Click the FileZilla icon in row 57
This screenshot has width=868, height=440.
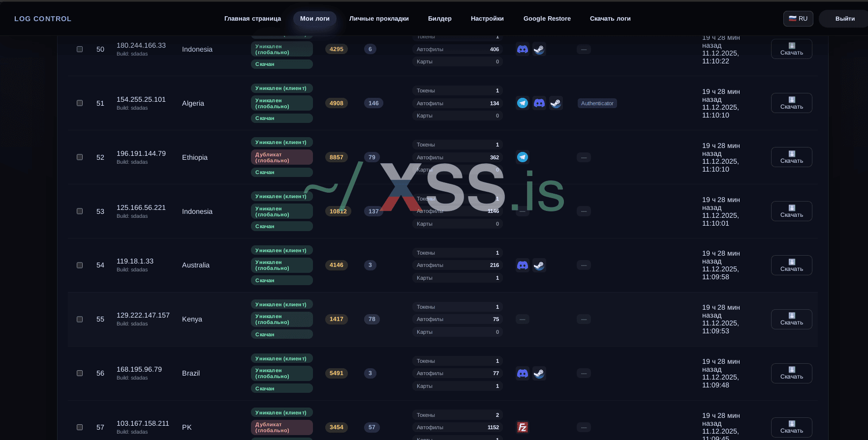[523, 427]
